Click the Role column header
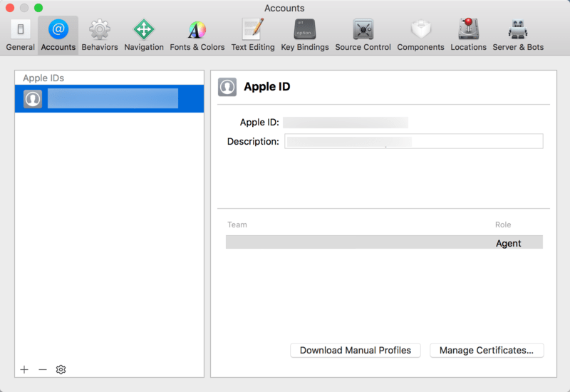Screen dimensions: 570x392 tap(503, 225)
